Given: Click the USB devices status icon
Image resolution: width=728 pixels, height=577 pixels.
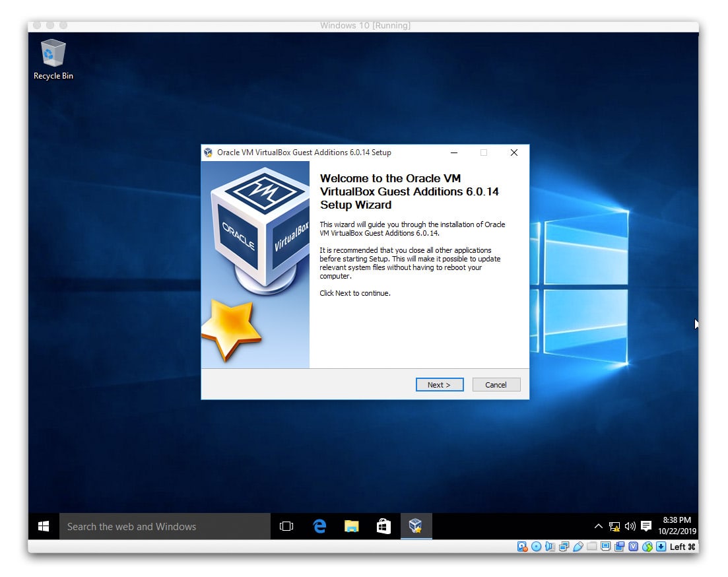Looking at the screenshot, I should click(579, 547).
